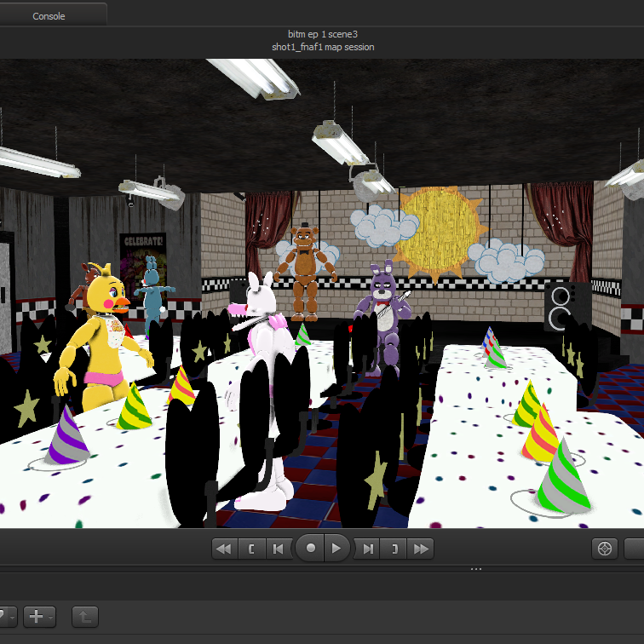Screen dimensions: 644x644
Task: Click the right bracket playback button
Action: 394,549
